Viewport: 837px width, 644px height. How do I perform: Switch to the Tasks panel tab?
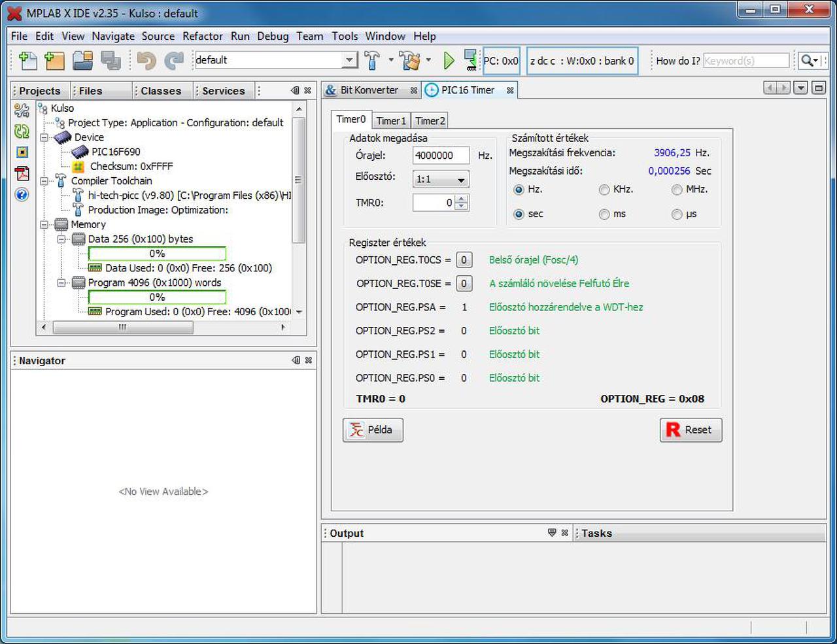click(596, 534)
